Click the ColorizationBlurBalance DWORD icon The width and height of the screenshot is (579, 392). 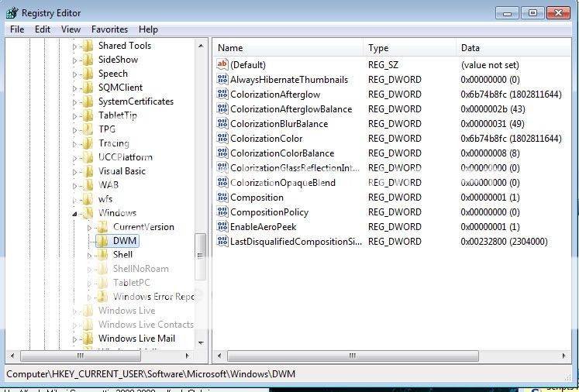coord(222,123)
